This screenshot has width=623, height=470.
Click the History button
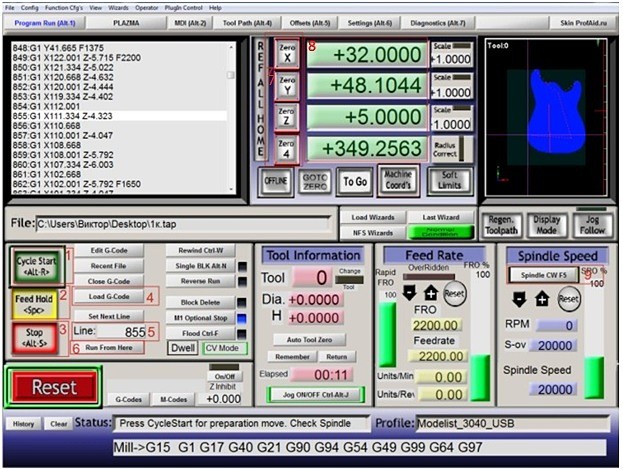pyautogui.click(x=23, y=424)
